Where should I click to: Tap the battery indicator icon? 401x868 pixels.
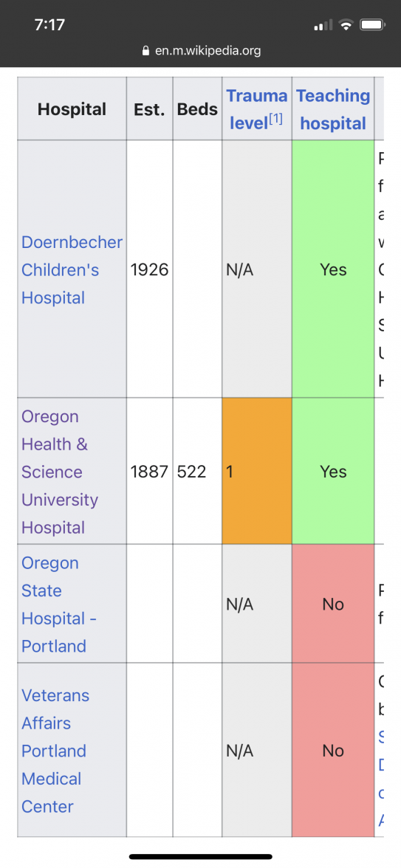coord(373,24)
